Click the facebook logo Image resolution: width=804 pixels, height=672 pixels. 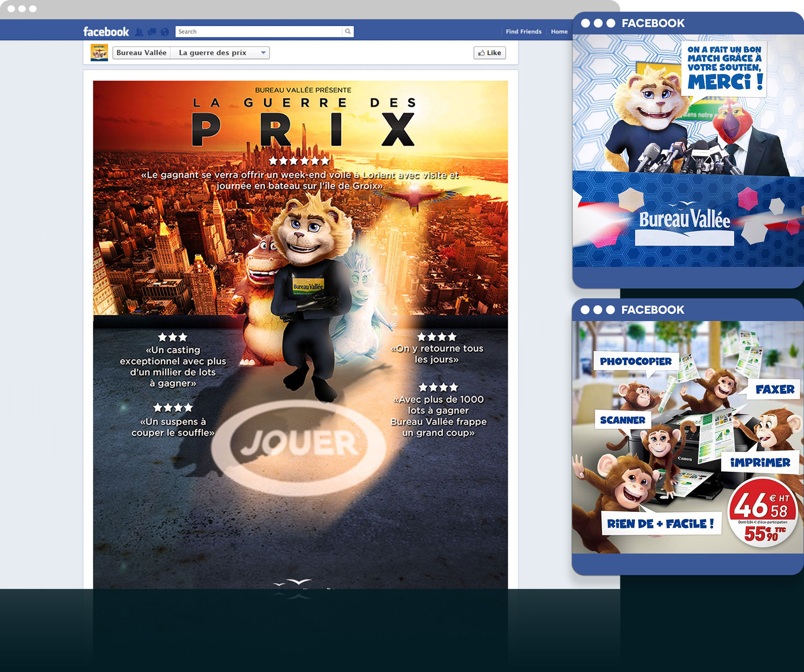106,32
